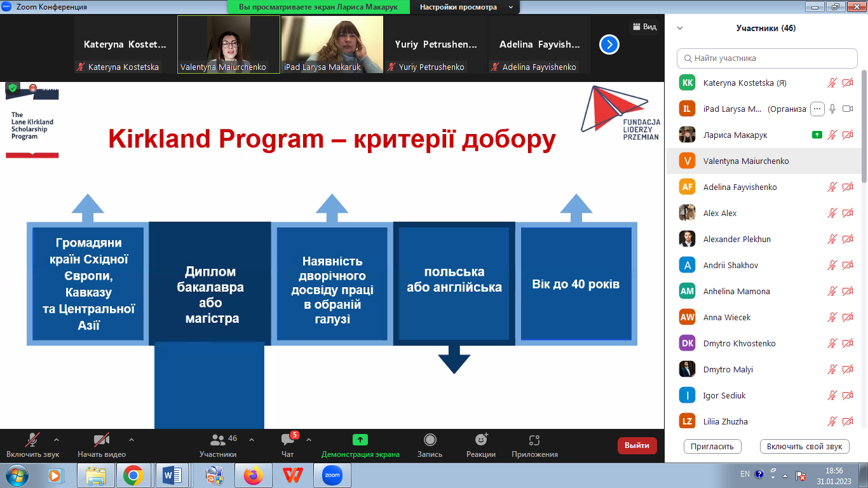Select Kateryna Kostetska video tile
868x488 pixels.
(125, 44)
